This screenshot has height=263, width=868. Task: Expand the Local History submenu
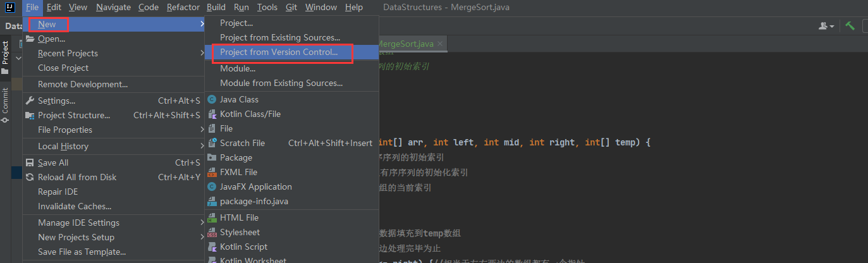[x=202, y=146]
